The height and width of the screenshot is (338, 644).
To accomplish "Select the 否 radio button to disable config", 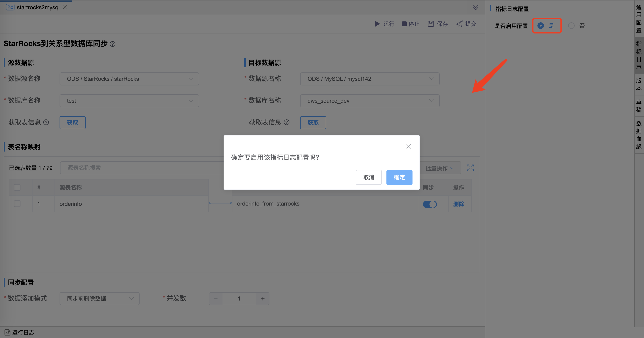I will pos(571,26).
